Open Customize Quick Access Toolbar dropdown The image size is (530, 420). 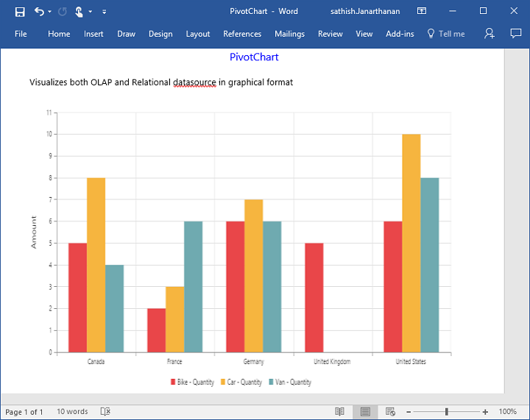[104, 12]
